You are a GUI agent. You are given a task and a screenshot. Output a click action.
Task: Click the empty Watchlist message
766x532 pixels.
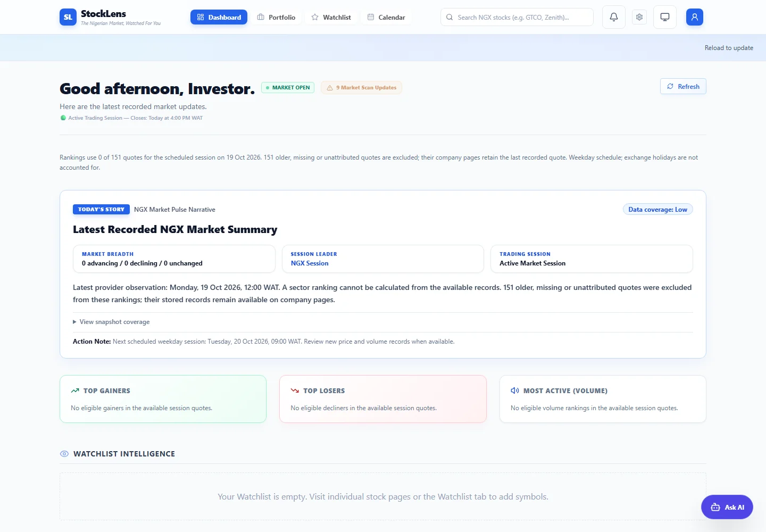tap(383, 496)
